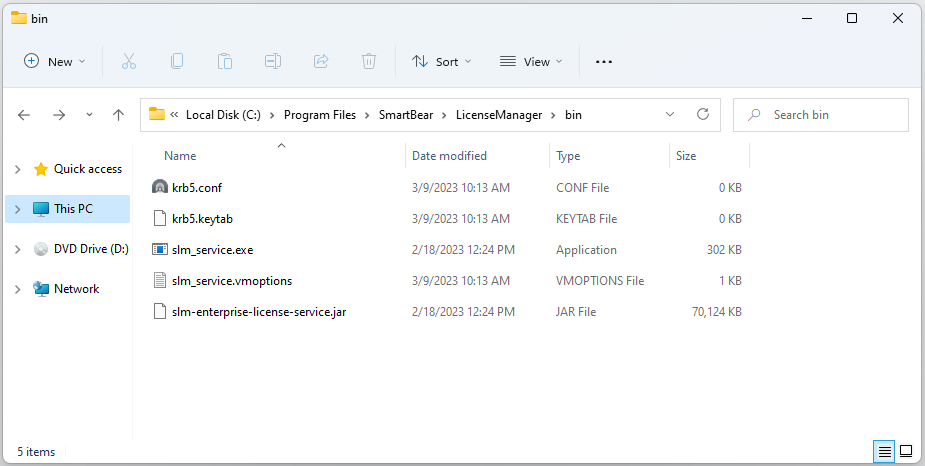Image resolution: width=925 pixels, height=466 pixels.
Task: Open the Sort options dropdown
Action: [442, 61]
